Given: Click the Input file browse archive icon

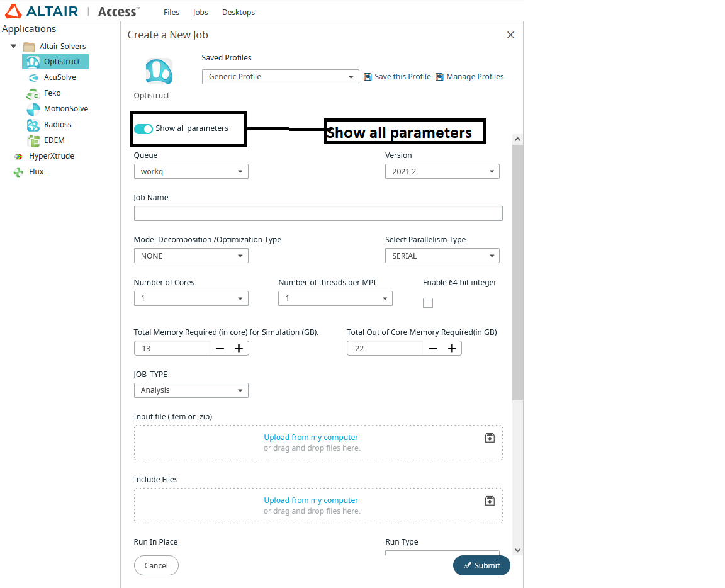Looking at the screenshot, I should [490, 438].
